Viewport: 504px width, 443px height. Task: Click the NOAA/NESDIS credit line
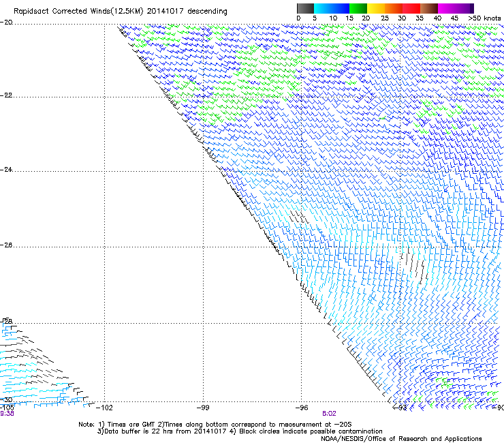click(401, 439)
